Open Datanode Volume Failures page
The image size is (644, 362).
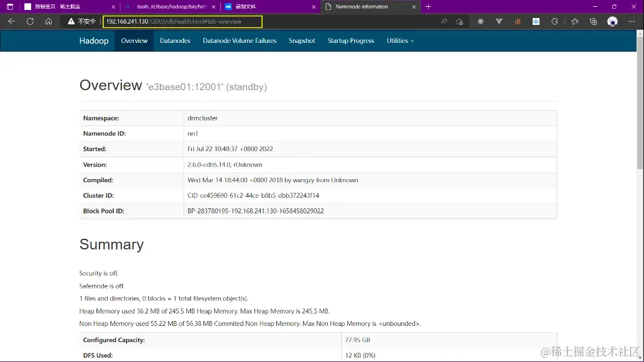tap(240, 40)
